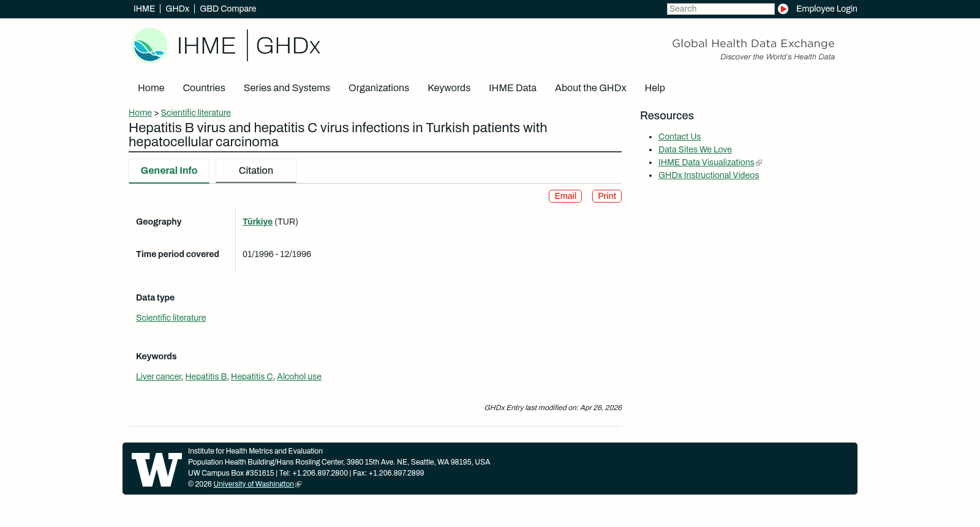
Task: Open Scientific literature data type link
Action: pos(171,318)
